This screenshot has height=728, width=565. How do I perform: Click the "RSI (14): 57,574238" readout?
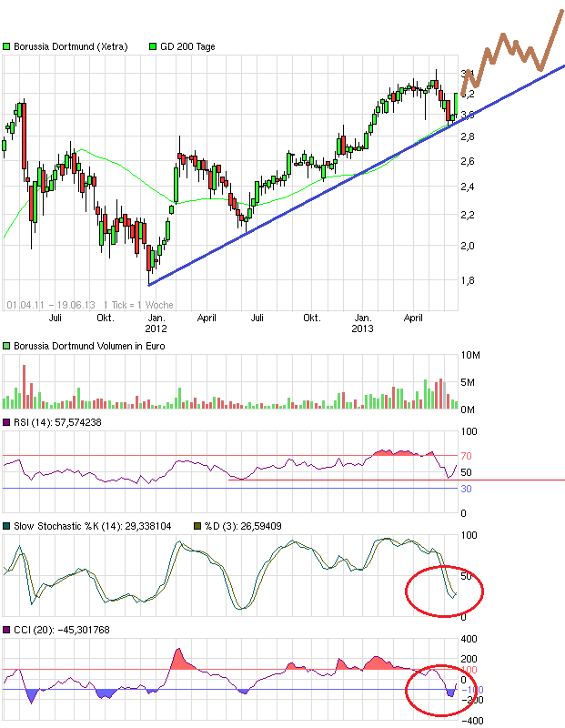point(57,422)
